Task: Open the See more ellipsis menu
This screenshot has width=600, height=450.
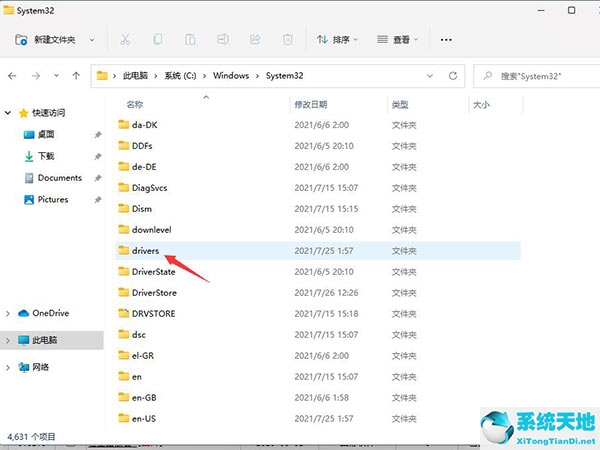Action: 446,39
